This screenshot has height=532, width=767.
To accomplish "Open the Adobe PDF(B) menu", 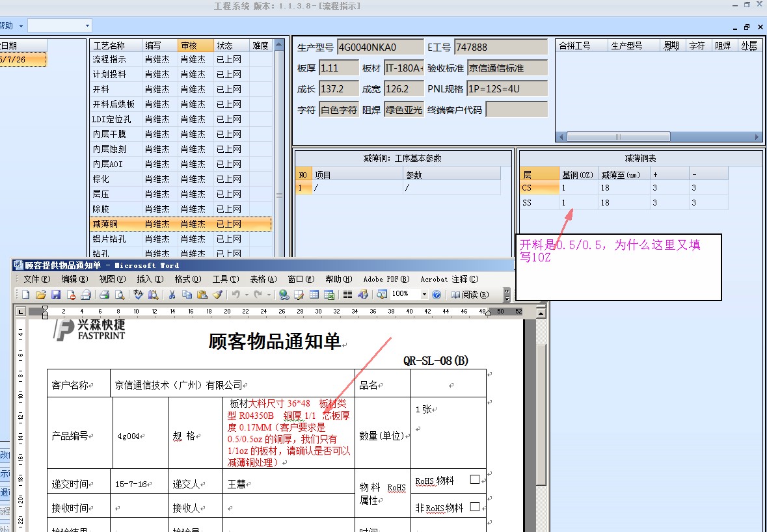I will [386, 279].
